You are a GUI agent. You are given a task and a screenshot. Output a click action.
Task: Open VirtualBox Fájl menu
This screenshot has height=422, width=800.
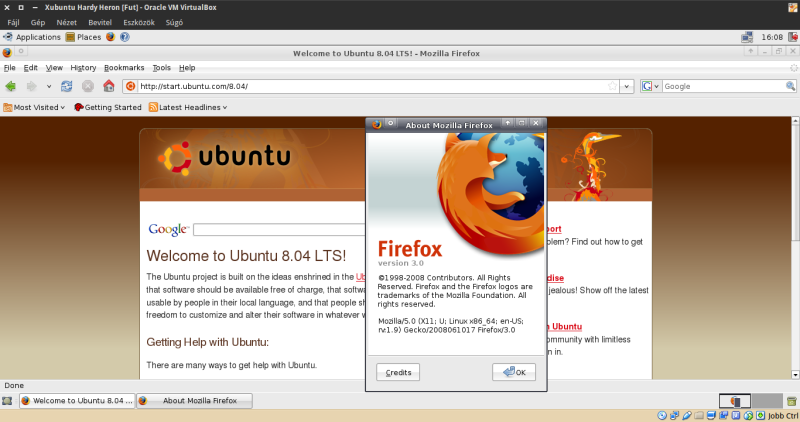pyautogui.click(x=13, y=22)
